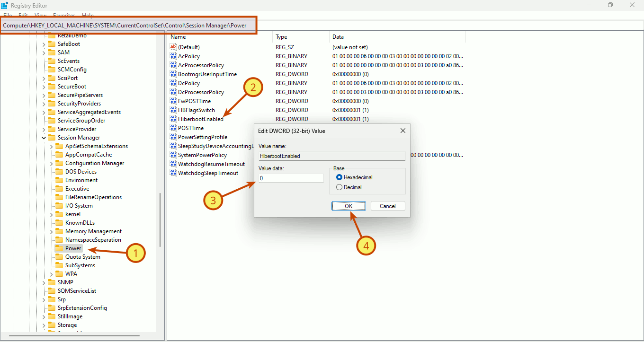Select the SleepStudyDeviceAccounting value icon

(173, 146)
